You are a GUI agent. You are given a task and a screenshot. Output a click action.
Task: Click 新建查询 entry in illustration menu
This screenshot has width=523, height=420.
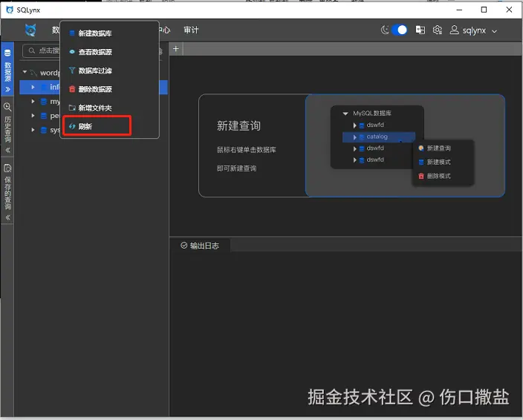[x=439, y=148]
